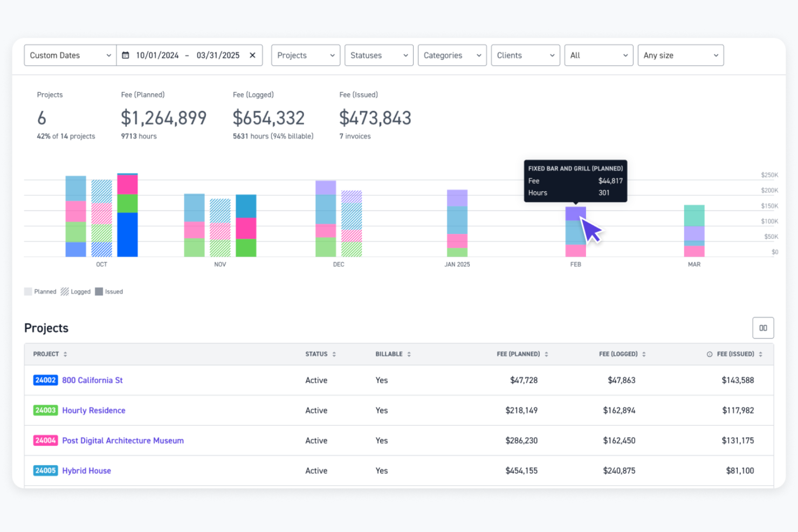Screen dimensions: 798x532
Task: Open the Any size filter dropdown
Action: (680, 55)
